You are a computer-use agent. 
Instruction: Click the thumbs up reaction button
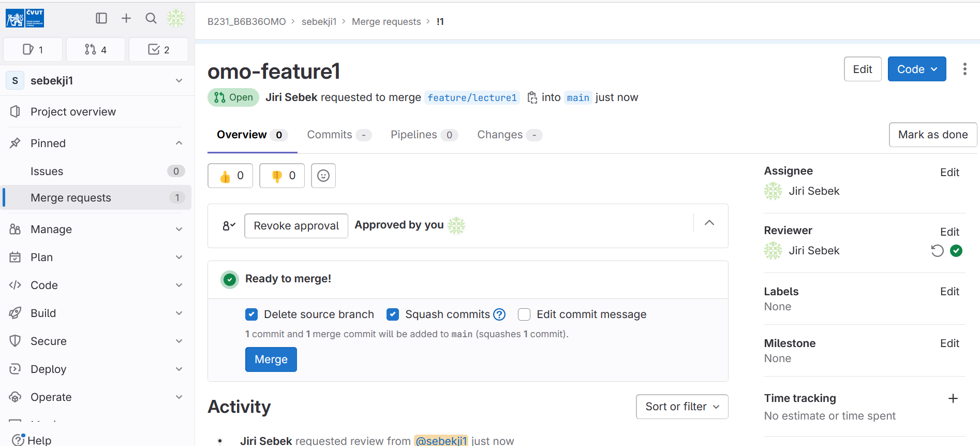[230, 176]
